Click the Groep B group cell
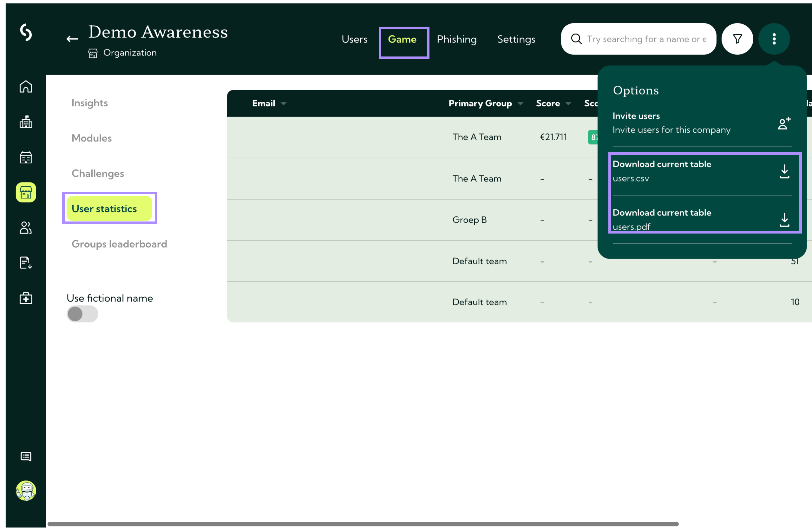812x528 pixels. coord(469,220)
